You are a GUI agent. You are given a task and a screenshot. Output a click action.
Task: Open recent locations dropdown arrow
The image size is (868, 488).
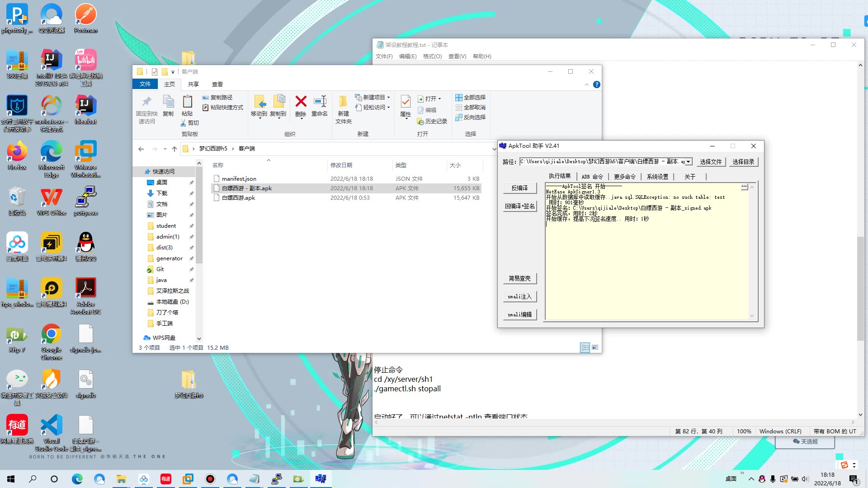(165, 149)
